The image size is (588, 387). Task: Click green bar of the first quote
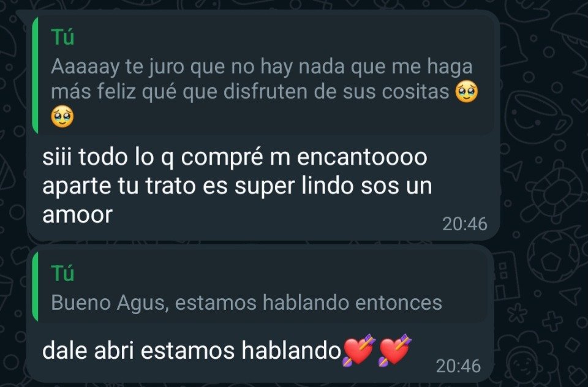(x=36, y=75)
